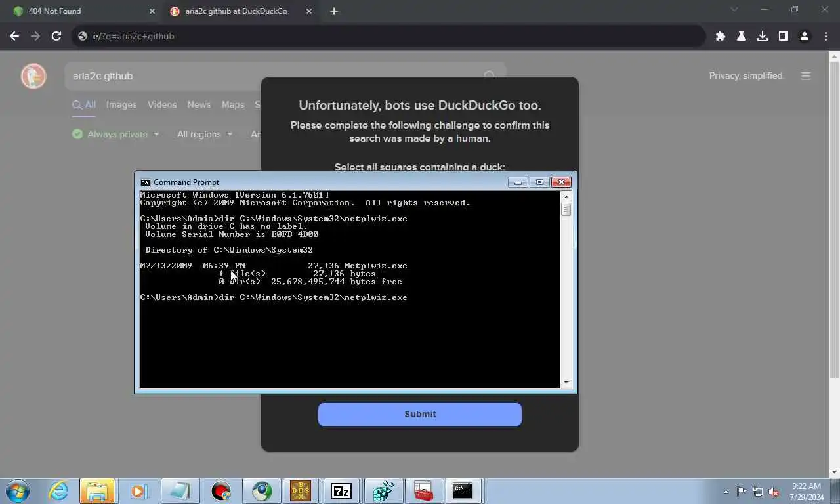Open DOSBox from the taskbar
Screen dimensions: 840x504
[x=301, y=491]
